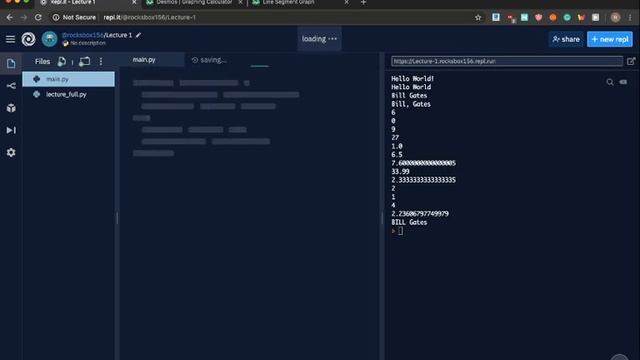Open the user avatar next to Lecture 1
This screenshot has width=640, height=360.
point(49,39)
